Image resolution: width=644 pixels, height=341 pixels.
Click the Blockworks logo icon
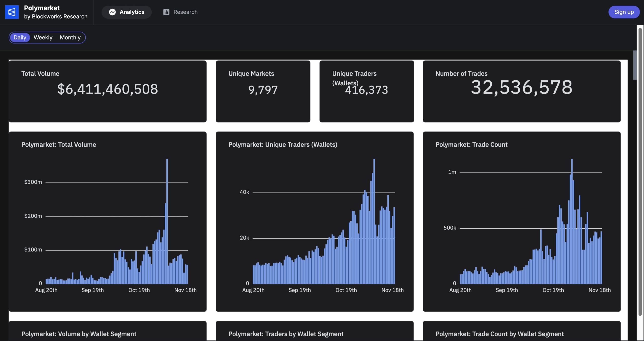tap(12, 12)
